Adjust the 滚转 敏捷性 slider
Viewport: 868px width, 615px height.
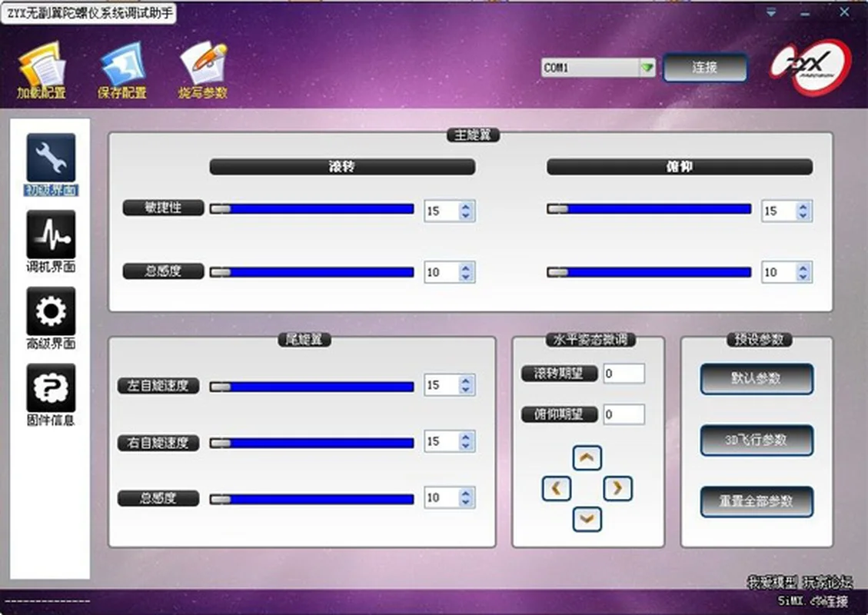coord(311,209)
